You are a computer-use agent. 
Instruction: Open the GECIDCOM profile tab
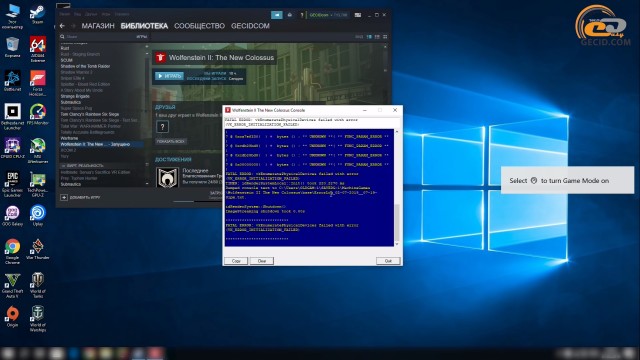pos(250,26)
